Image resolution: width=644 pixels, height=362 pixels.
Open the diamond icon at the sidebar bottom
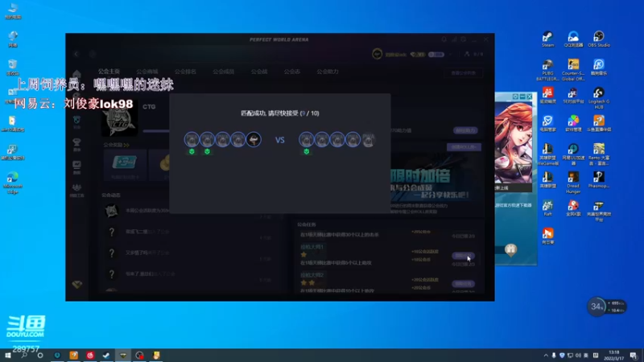tap(76, 284)
